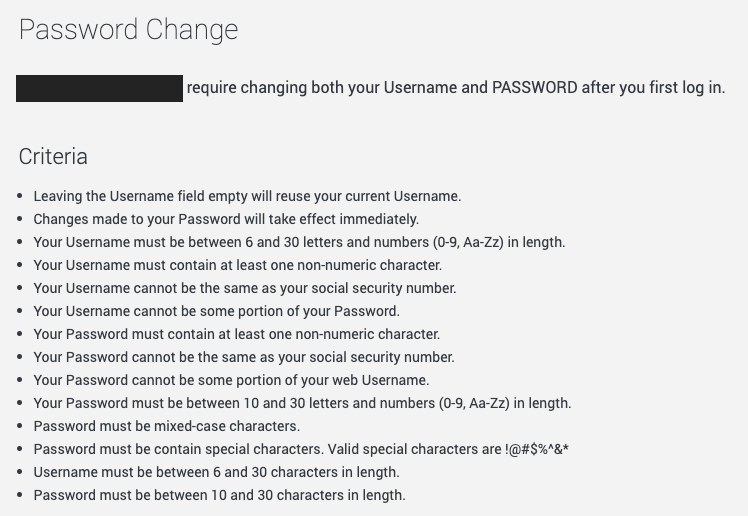Screen dimensions: 748x516
Task: Click 'Username cannot be some portion of your Password'
Action: click(x=216, y=311)
